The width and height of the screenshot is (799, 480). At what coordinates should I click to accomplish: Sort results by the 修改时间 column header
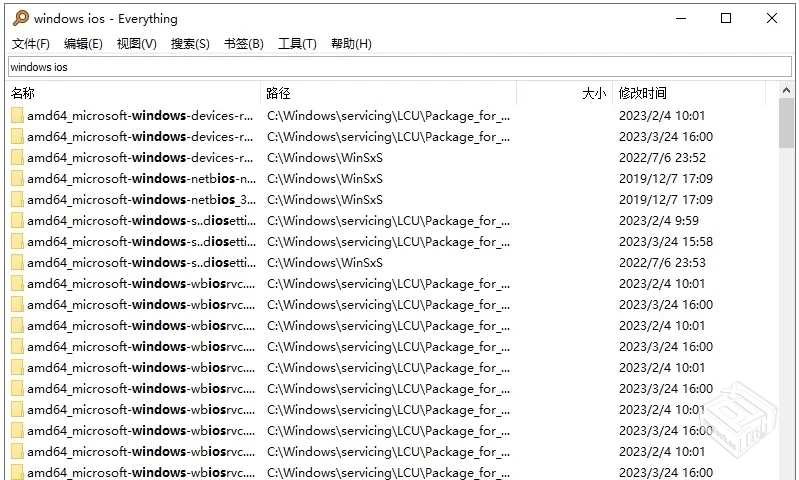point(689,93)
